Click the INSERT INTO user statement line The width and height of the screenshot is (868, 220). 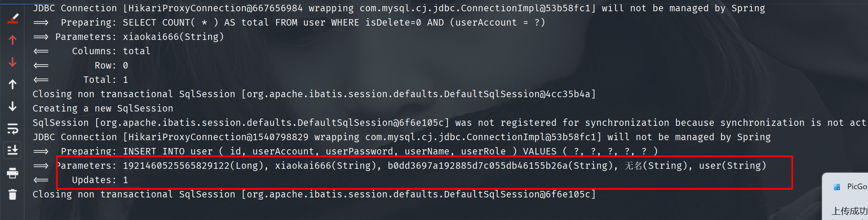pyautogui.click(x=359, y=151)
